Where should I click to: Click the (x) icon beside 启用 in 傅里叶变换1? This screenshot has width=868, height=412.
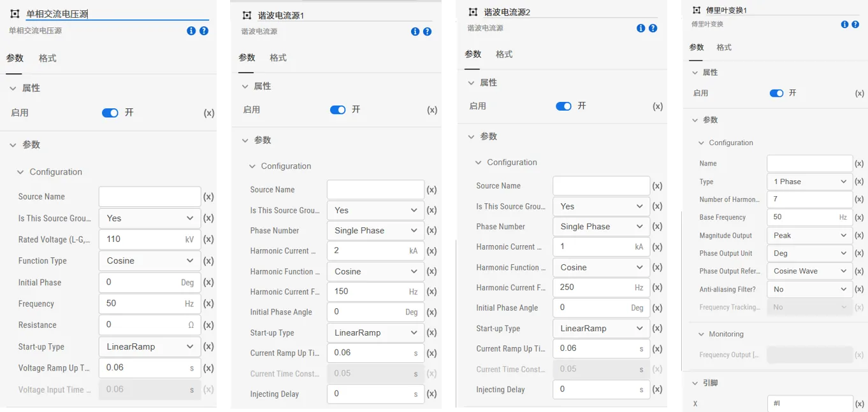pyautogui.click(x=858, y=93)
